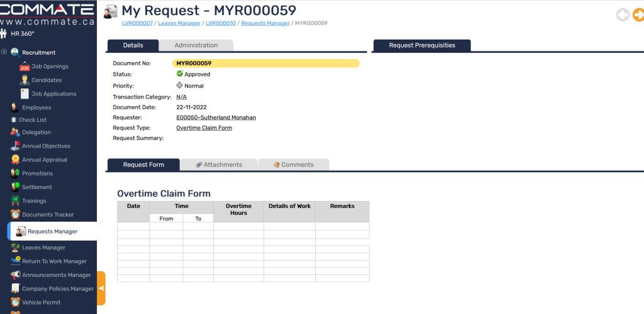Viewport: 644px width, 314px height.
Task: Click the Recruitment magnifier icon
Action: point(16,53)
